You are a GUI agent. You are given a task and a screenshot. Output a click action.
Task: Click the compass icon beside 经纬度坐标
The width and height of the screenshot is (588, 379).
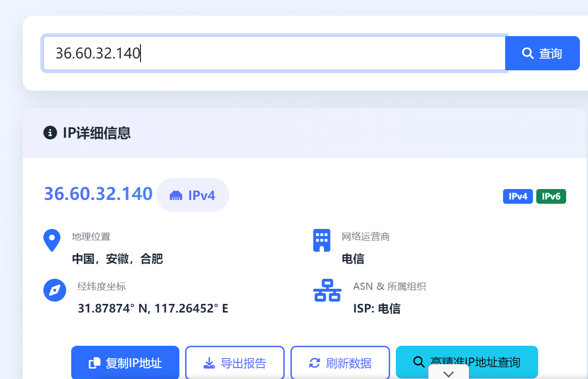(55, 290)
